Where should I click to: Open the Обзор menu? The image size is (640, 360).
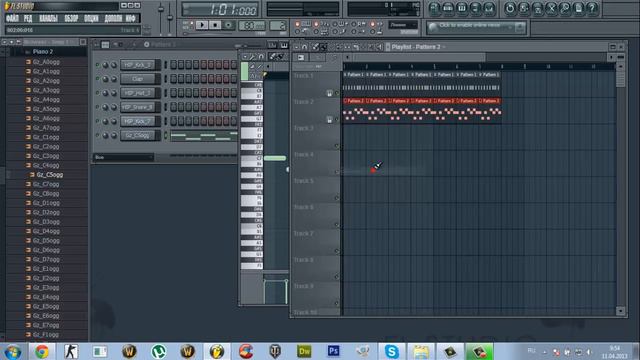71,18
